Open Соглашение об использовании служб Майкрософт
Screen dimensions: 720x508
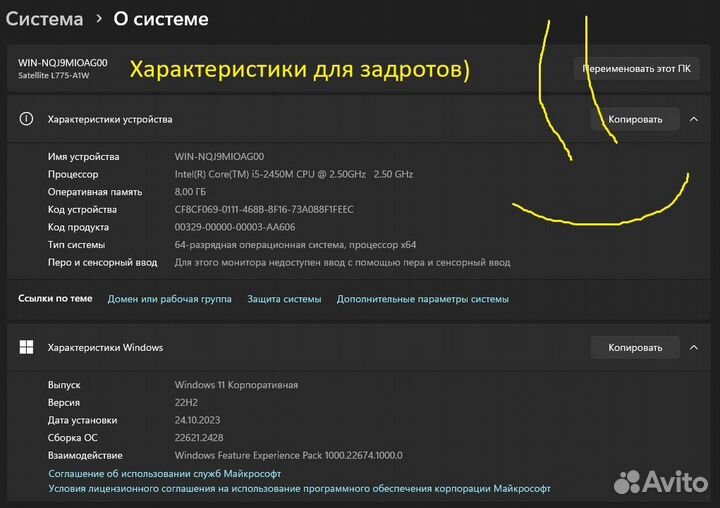point(165,474)
